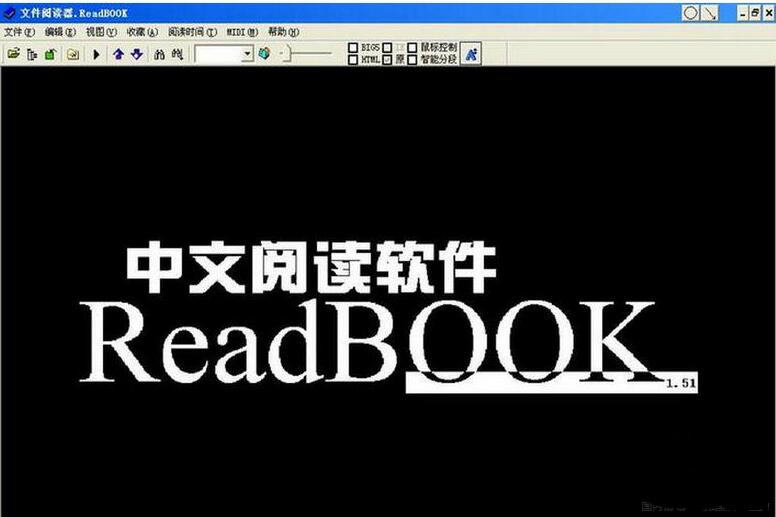Close the ReadBOOK window
Viewport: 776px width, 517px height.
[769, 13]
